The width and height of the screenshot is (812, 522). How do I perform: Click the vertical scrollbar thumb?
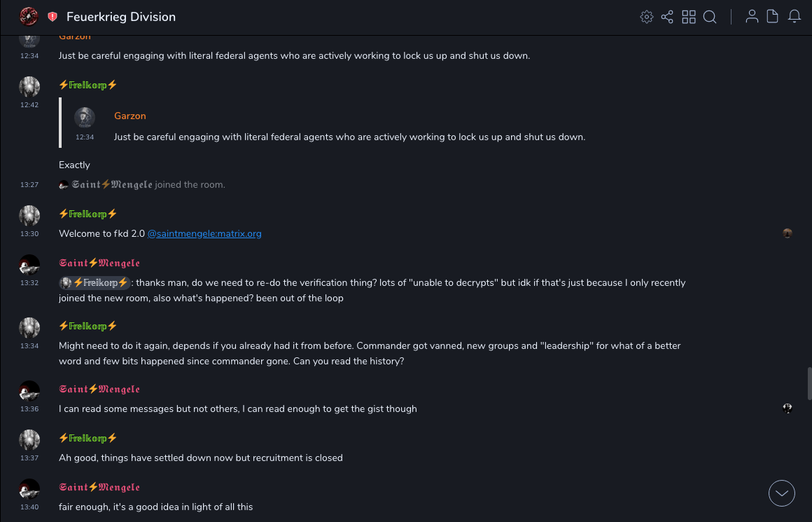809,383
